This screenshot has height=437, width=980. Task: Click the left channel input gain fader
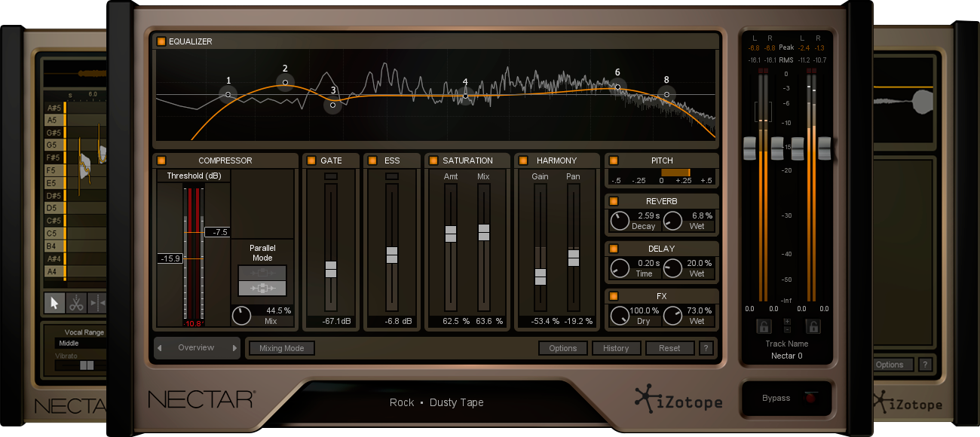coord(751,148)
